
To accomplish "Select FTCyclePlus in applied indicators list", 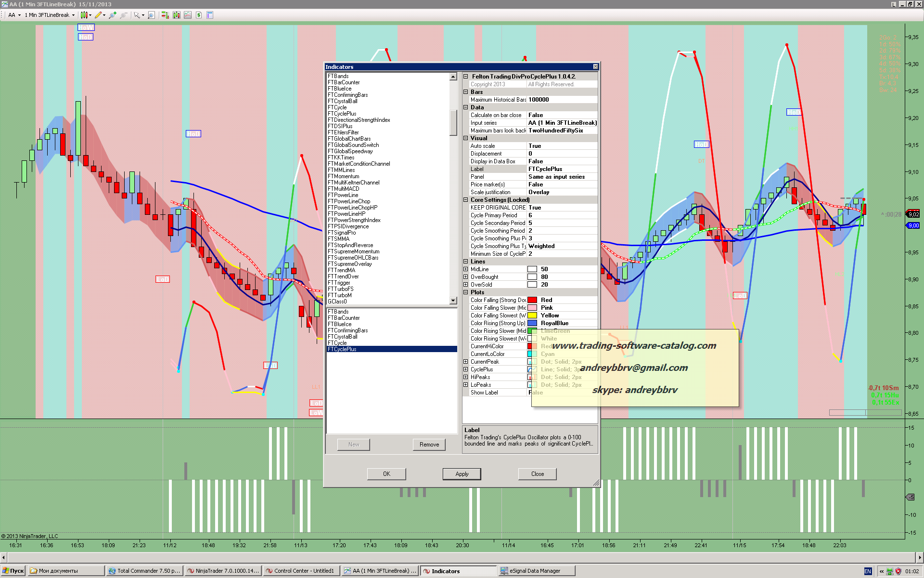I will coord(342,349).
